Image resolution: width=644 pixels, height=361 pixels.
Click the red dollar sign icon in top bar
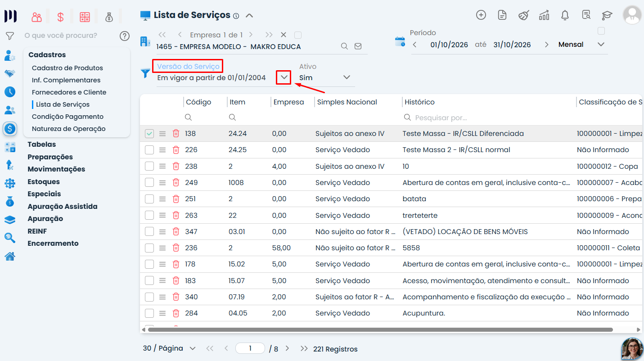60,17
